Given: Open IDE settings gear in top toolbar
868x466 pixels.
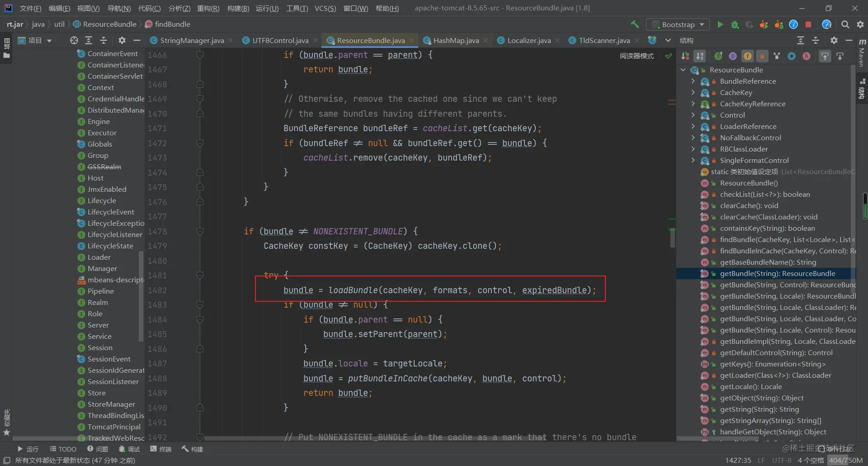Looking at the screenshot, I should (x=860, y=24).
